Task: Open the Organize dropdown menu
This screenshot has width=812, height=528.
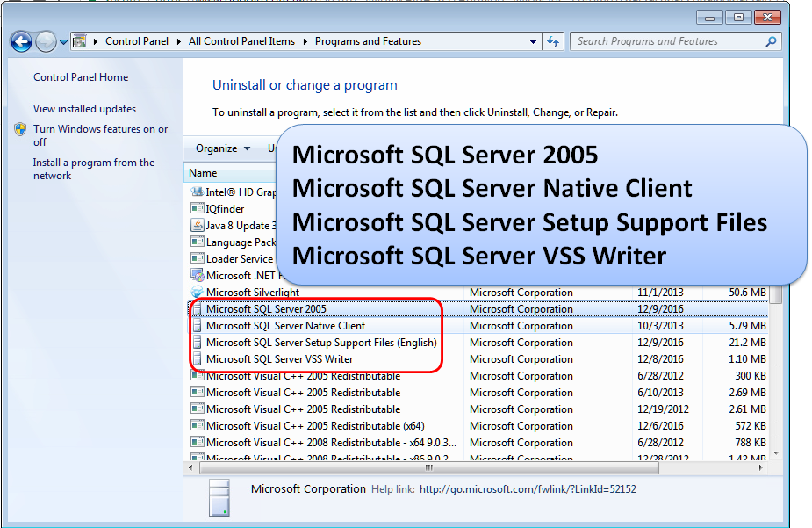Action: pos(223,148)
